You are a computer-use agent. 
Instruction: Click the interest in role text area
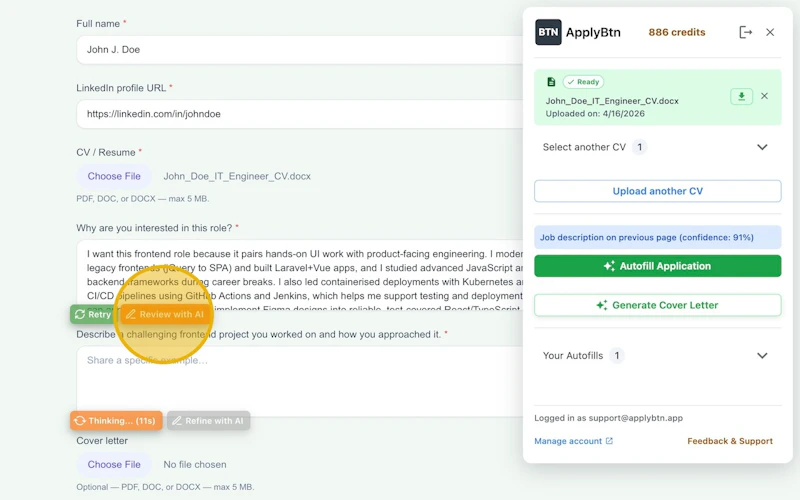(x=299, y=276)
